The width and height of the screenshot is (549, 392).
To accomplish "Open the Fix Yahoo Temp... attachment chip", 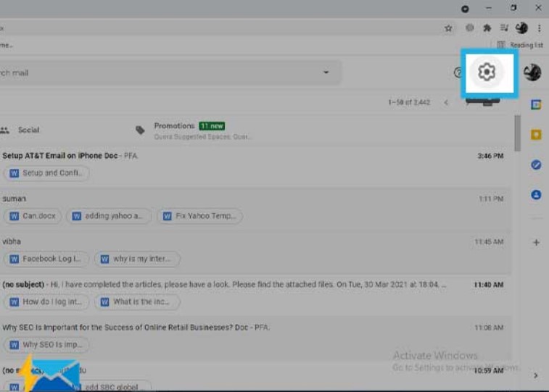I will 199,216.
